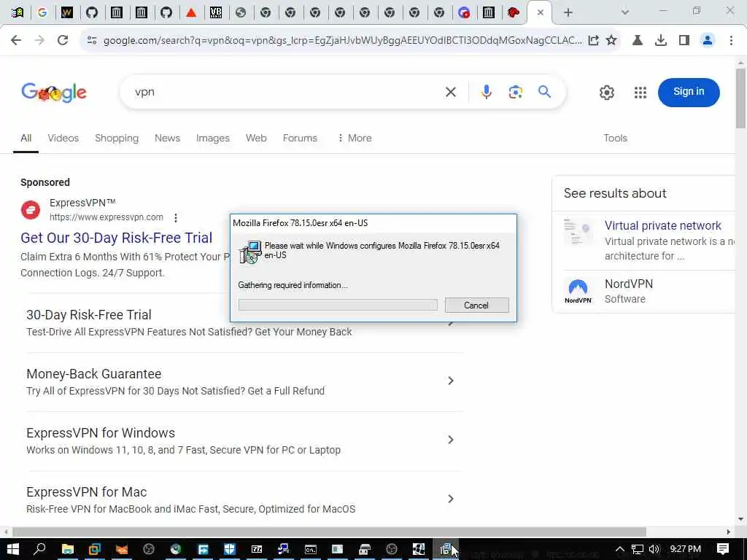Image resolution: width=747 pixels, height=560 pixels.
Task: Open 7-Zip from the taskbar
Action: 257,550
